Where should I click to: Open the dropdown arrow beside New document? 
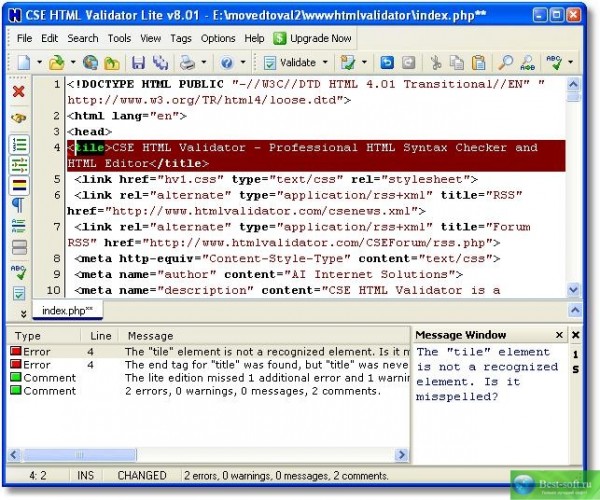[x=39, y=62]
